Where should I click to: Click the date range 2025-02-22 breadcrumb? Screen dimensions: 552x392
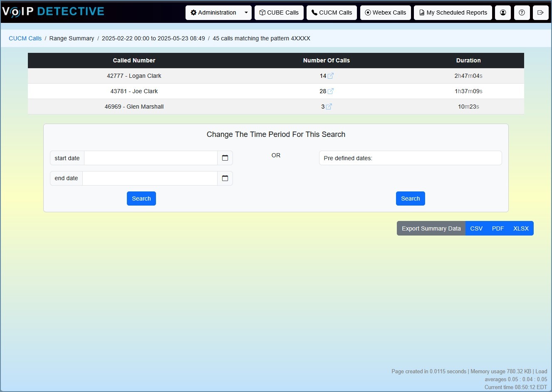coord(153,38)
